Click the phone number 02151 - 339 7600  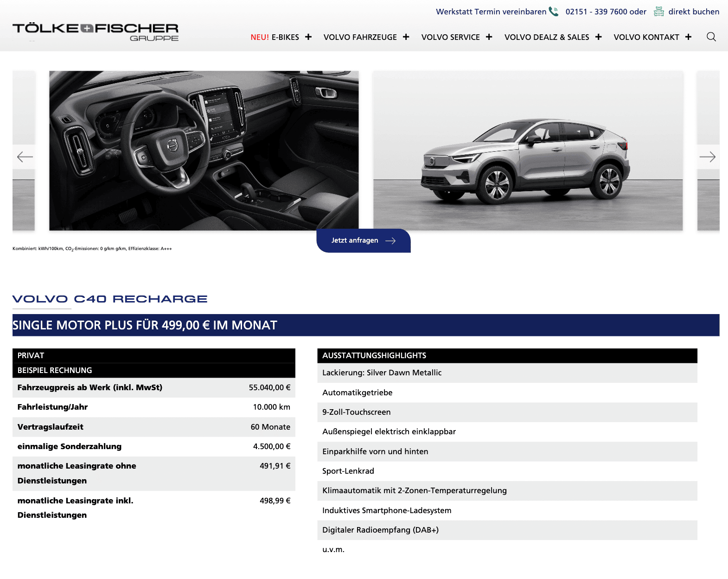596,12
